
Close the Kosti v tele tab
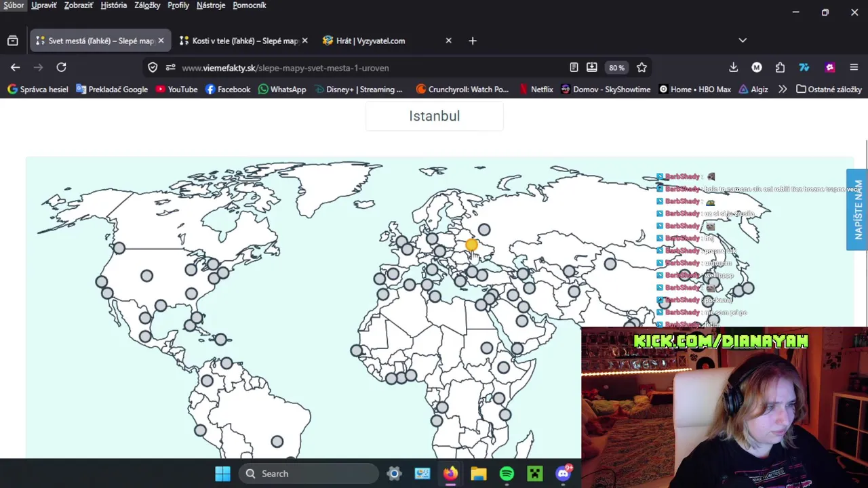pos(304,41)
